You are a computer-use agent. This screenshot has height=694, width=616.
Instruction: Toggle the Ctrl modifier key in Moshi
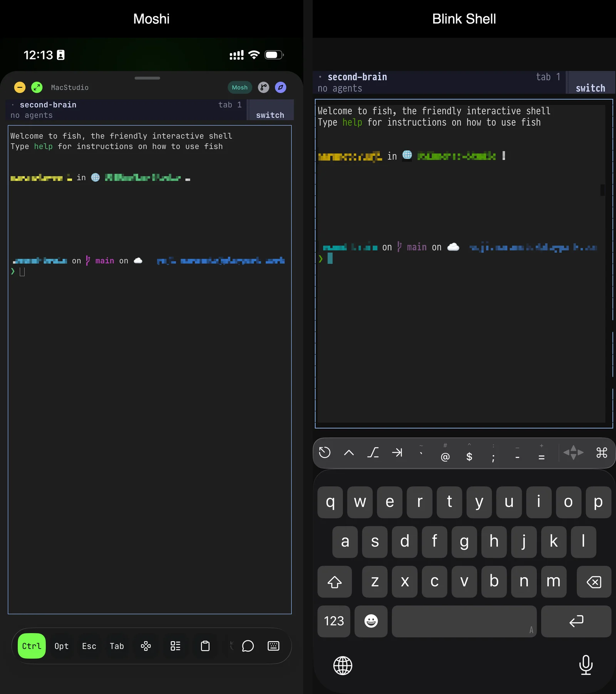click(32, 646)
